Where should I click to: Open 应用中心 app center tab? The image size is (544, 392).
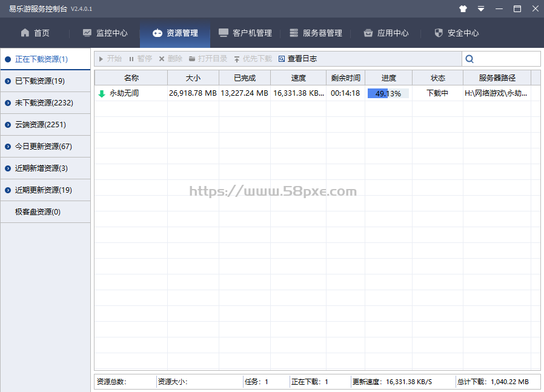coord(386,33)
